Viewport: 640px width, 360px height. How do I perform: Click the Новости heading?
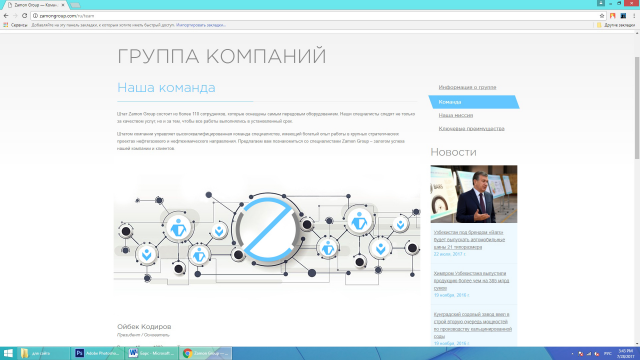(x=453, y=152)
